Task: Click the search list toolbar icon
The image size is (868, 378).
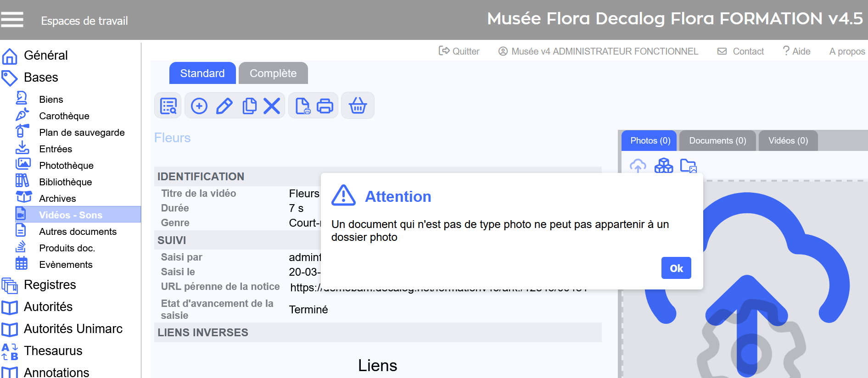Action: (x=168, y=106)
